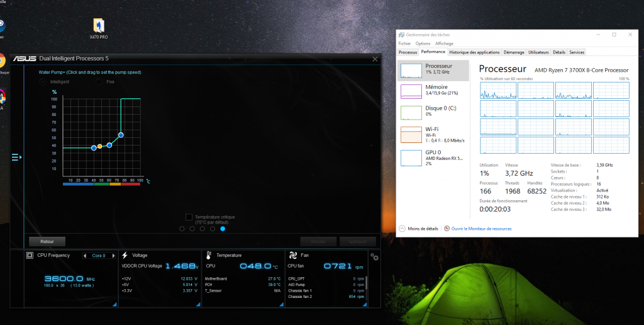
Task: Click orange current temperature marker on curve
Action: tap(99, 147)
